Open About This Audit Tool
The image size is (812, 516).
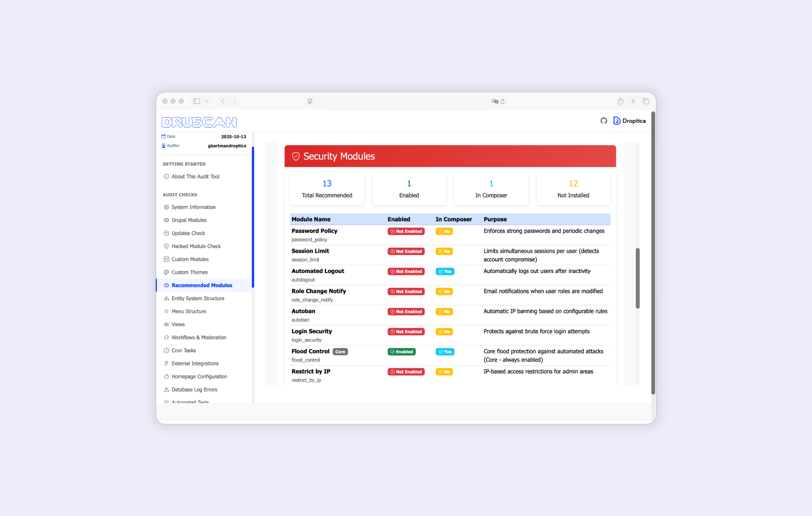point(195,176)
